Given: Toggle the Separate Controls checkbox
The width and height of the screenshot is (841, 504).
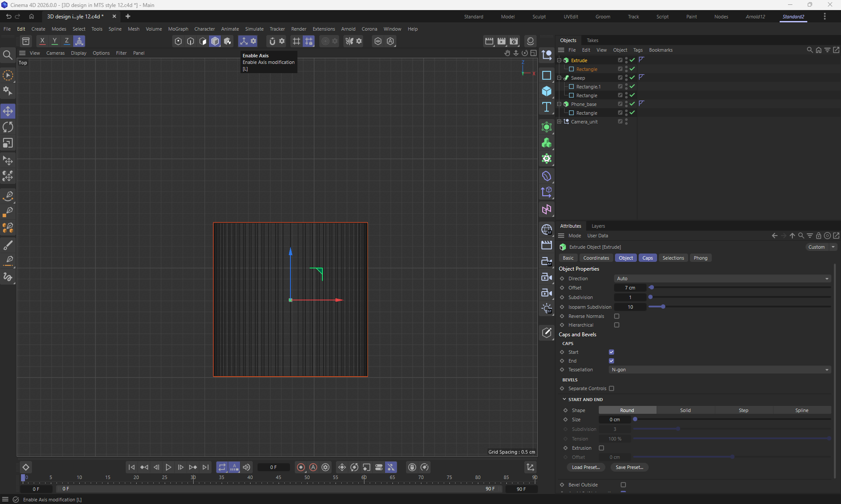Looking at the screenshot, I should [x=611, y=388].
